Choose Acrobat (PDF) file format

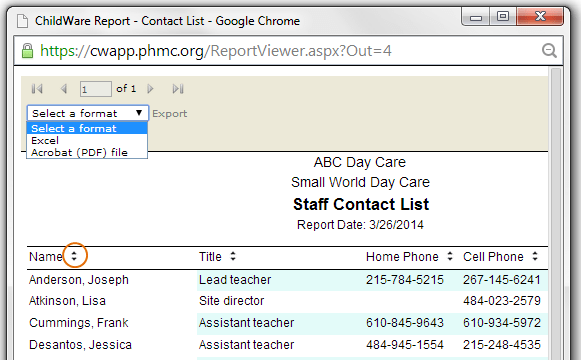87,153
